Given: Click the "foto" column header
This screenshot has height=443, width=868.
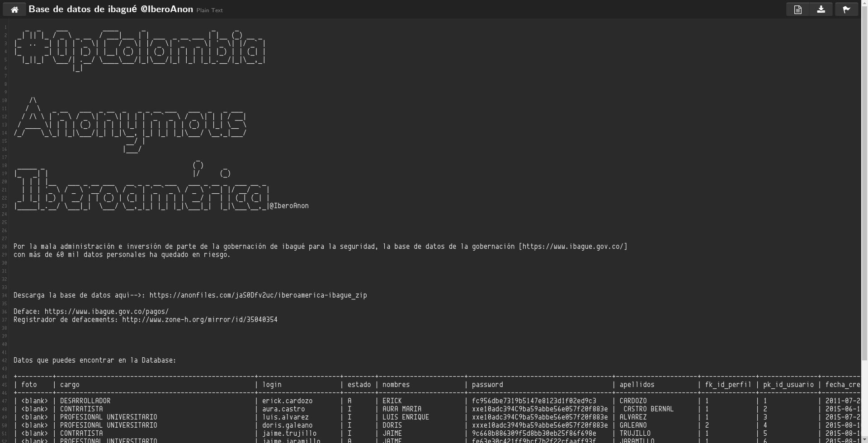Looking at the screenshot, I should point(29,385).
